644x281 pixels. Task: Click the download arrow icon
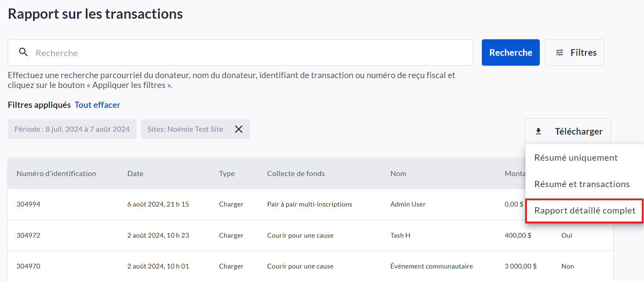(x=538, y=131)
